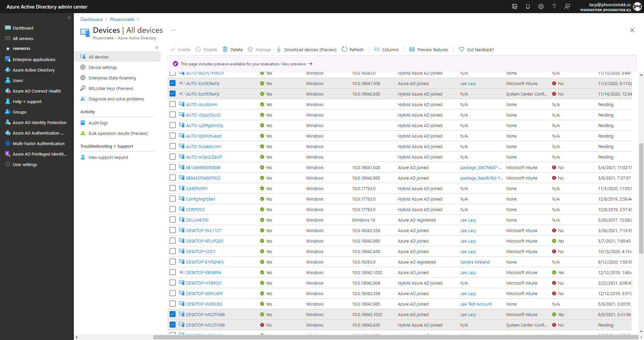Click the Groups icon in sidebar
644x340 pixels.
[x=8, y=112]
